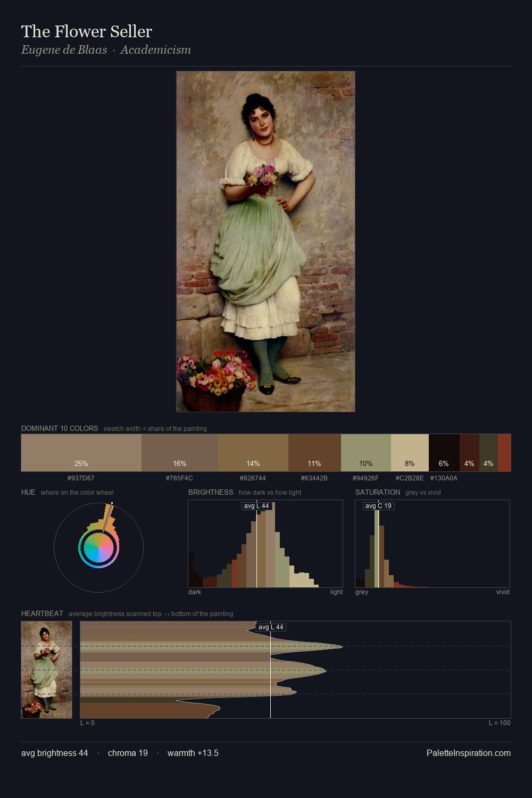Viewport: 532px width, 798px height.
Task: Click the 'DOMINANT 10 COLORS' heading
Action: coord(60,428)
